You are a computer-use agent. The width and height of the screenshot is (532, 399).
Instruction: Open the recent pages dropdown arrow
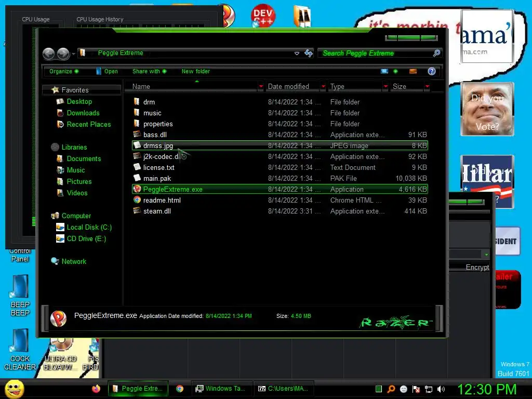click(x=73, y=54)
